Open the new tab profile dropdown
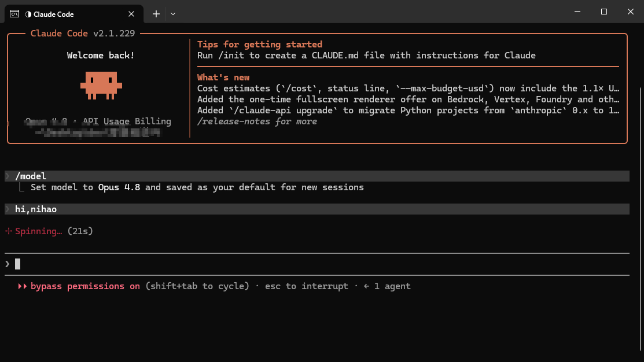 click(173, 14)
